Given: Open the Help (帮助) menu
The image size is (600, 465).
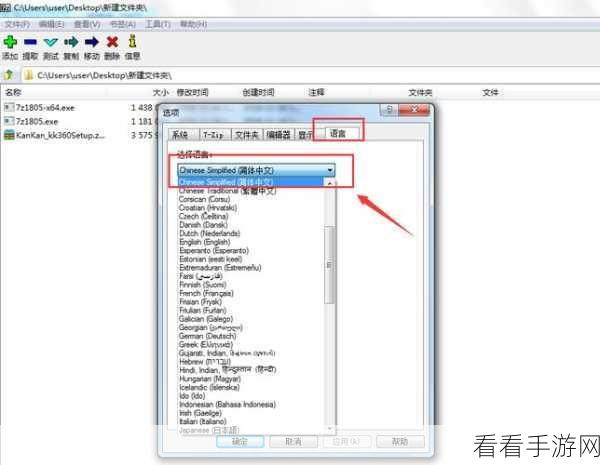Looking at the screenshot, I should pyautogui.click(x=193, y=24).
